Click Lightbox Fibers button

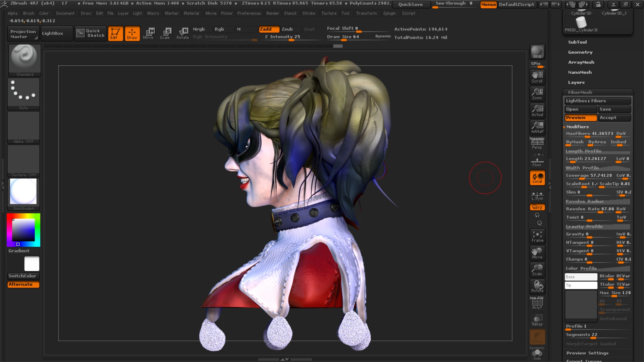pyautogui.click(x=598, y=101)
